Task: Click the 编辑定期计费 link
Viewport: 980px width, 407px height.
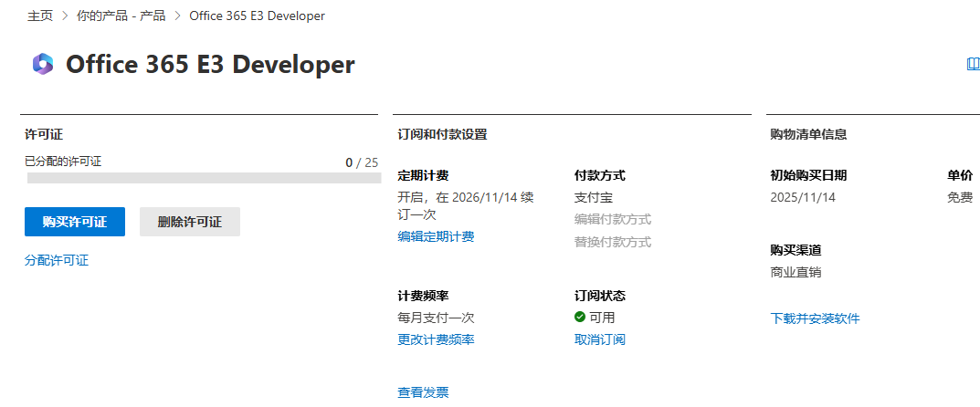Action: [436, 237]
